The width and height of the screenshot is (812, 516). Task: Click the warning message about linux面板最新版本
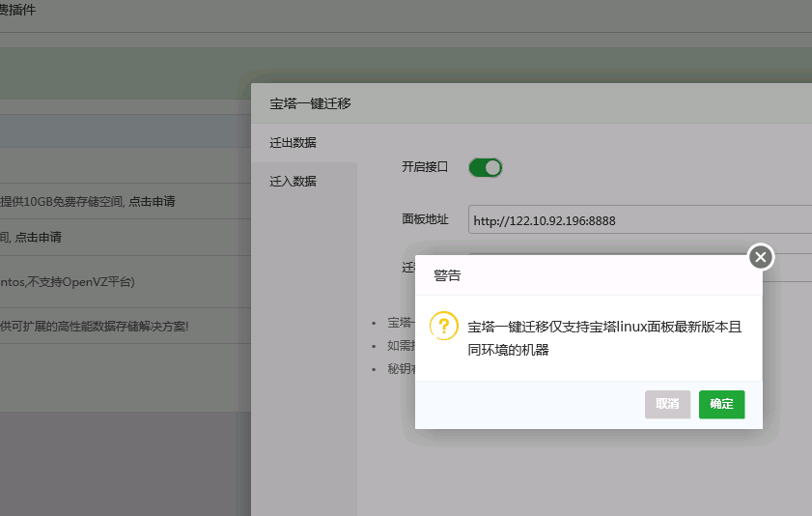tap(604, 327)
